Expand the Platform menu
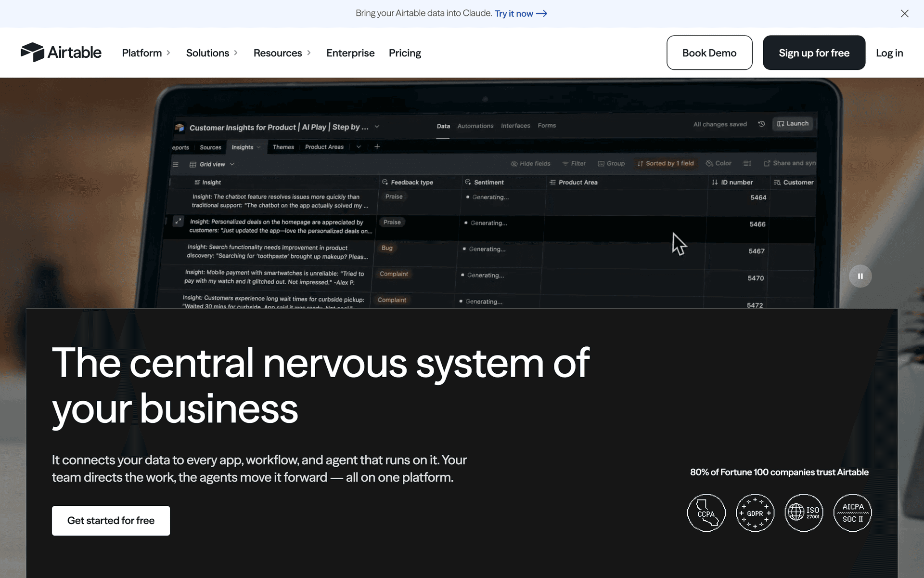The width and height of the screenshot is (924, 578). point(146,53)
